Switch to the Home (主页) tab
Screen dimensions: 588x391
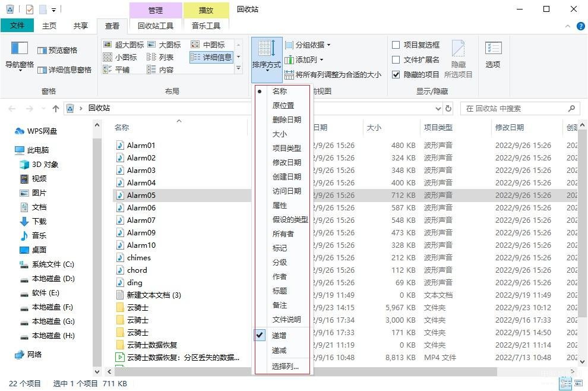[x=49, y=26]
